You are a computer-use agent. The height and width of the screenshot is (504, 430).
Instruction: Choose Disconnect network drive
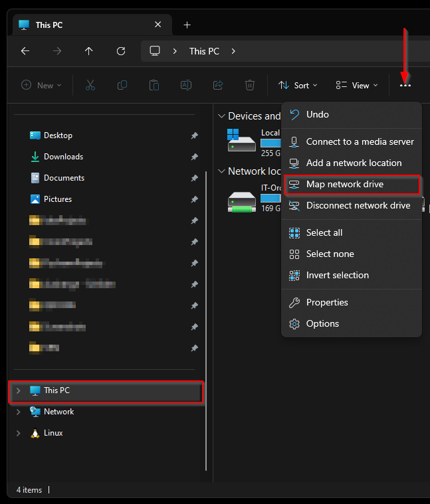tap(351, 205)
